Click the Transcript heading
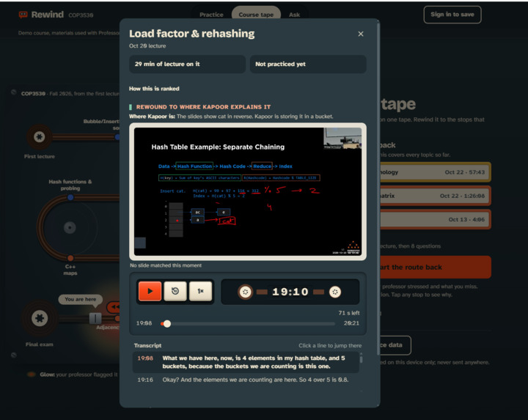 pyautogui.click(x=147, y=346)
